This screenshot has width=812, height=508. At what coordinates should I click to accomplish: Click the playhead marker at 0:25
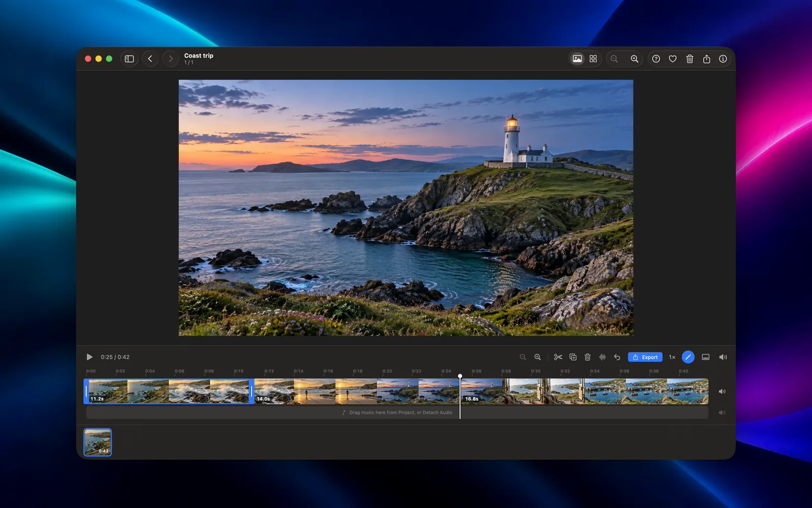[x=460, y=376]
